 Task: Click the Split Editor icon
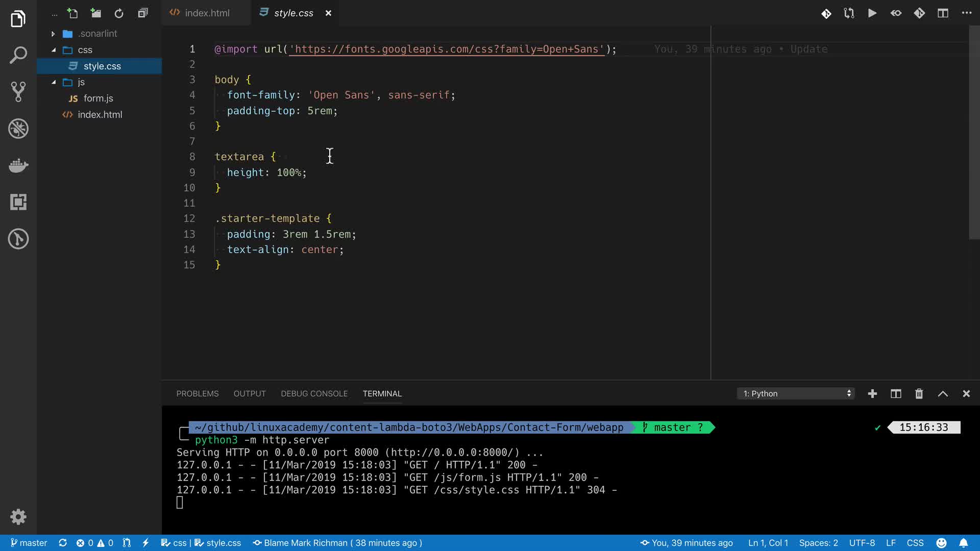pos(943,13)
